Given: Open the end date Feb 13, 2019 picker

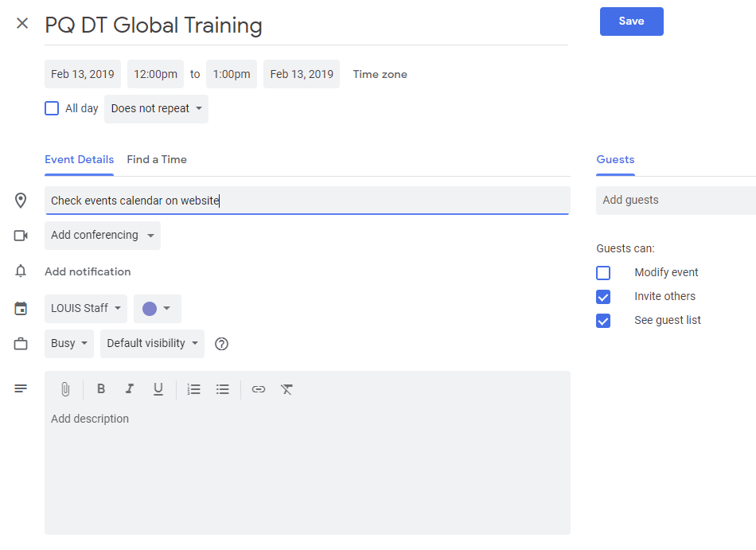Looking at the screenshot, I should 302,74.
